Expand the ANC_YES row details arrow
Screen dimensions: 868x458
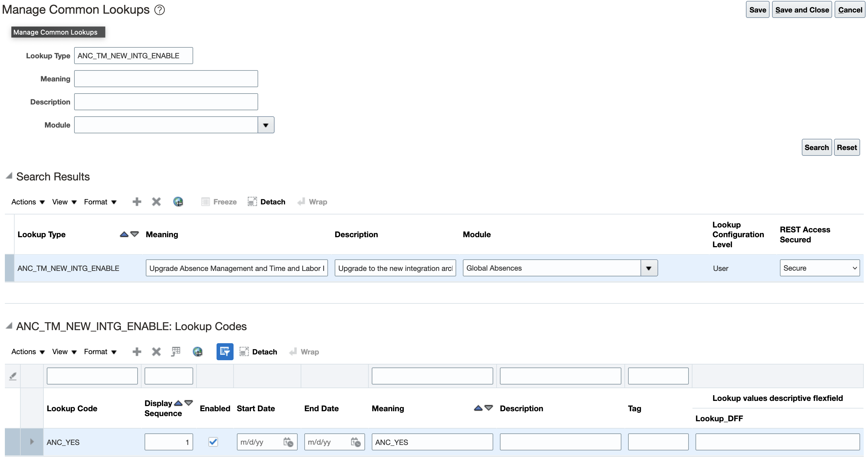click(x=32, y=442)
